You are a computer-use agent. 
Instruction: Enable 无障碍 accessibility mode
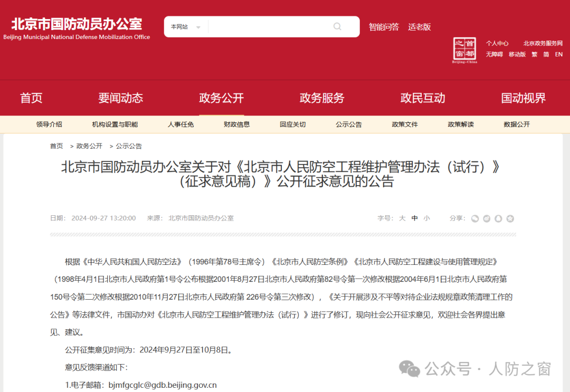coord(494,54)
